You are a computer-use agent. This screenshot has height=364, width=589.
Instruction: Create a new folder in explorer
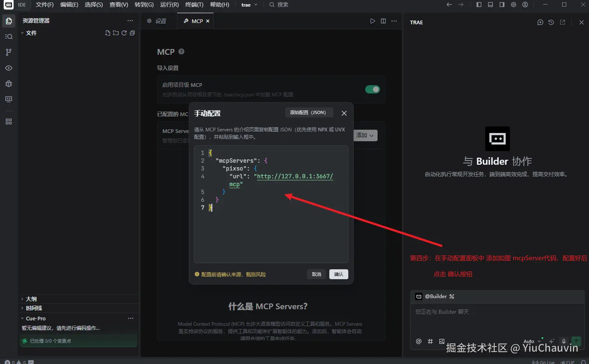coord(116,33)
